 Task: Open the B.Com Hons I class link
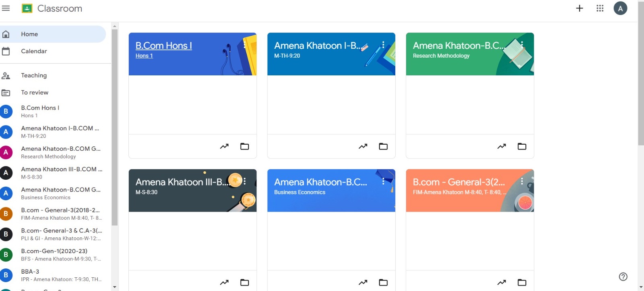click(x=163, y=46)
